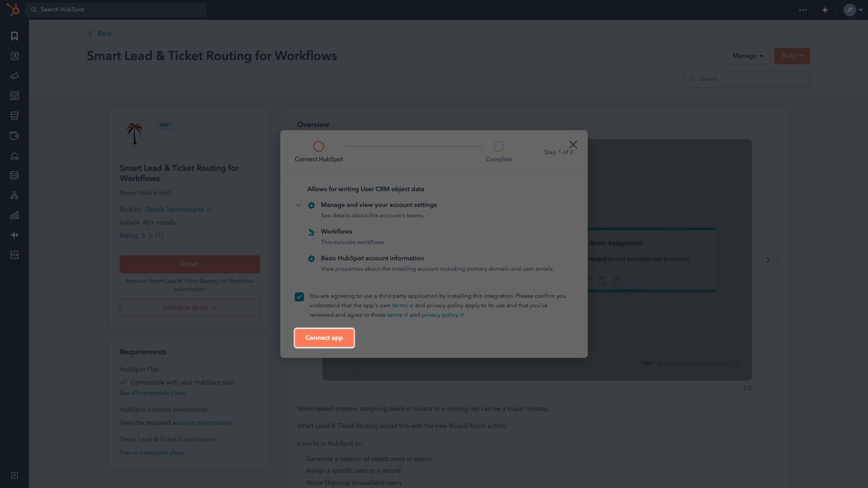This screenshot has width=868, height=488.
Task: Expand the account settings permission chevron
Action: [x=298, y=205]
